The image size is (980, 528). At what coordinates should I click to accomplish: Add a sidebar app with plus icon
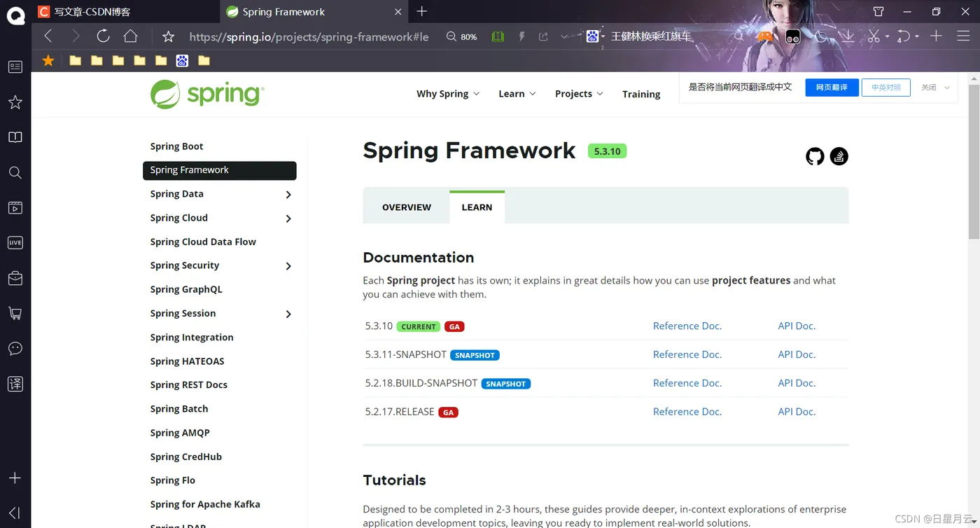point(15,478)
